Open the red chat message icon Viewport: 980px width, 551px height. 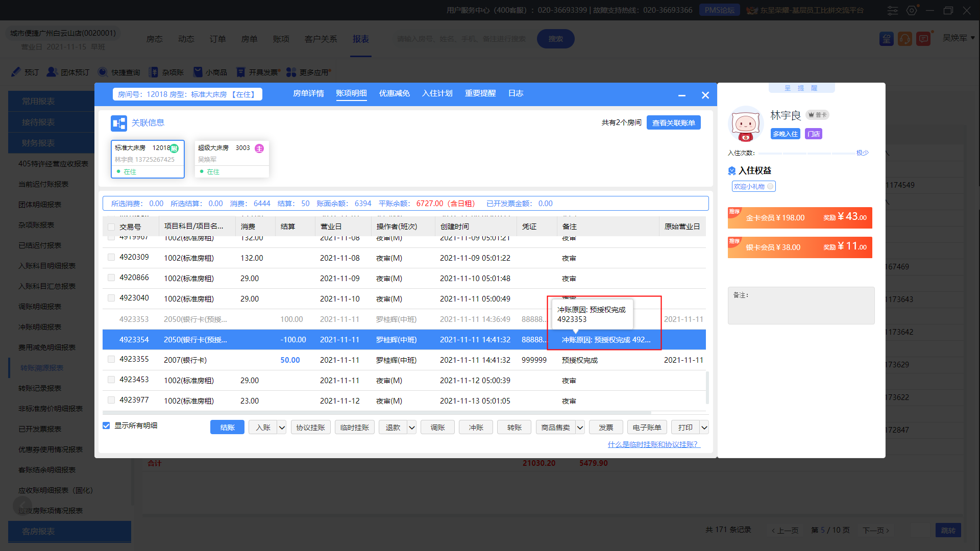[x=923, y=39]
